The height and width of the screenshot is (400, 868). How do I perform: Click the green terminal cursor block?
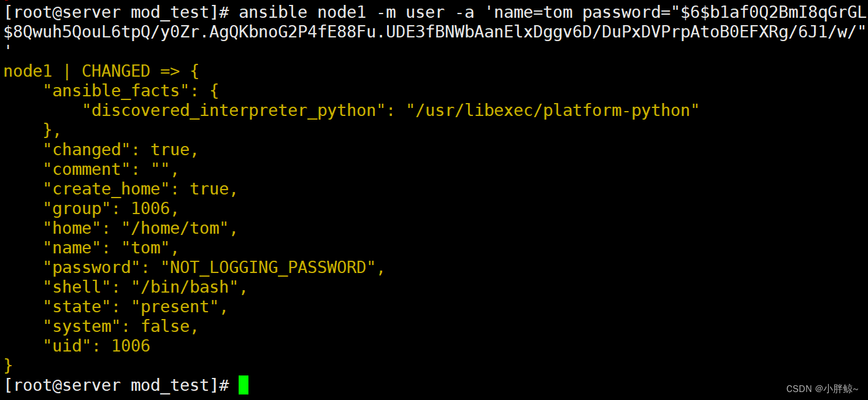click(244, 385)
